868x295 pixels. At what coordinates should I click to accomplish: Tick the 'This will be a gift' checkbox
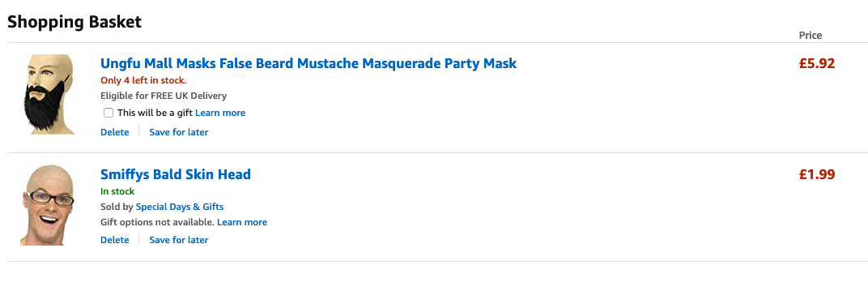point(108,113)
